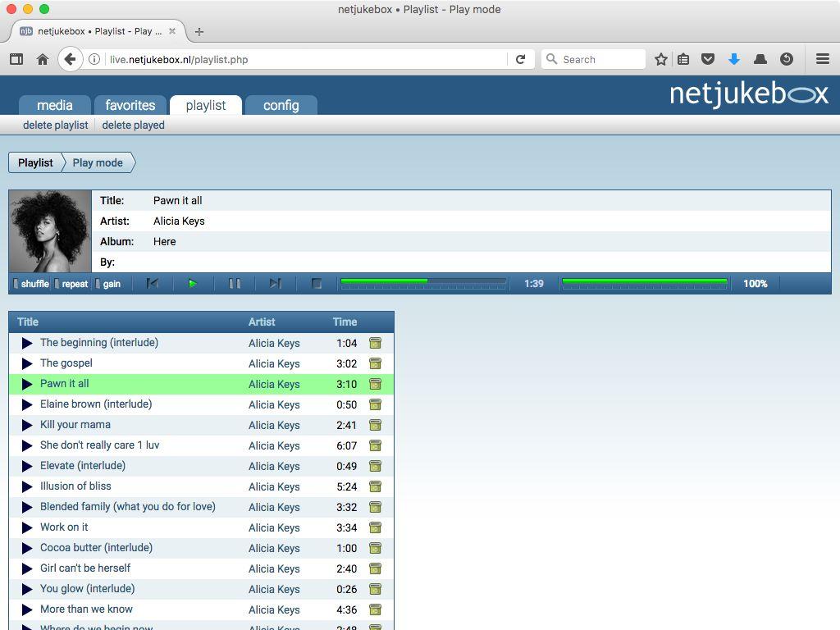Remove The beginning (interlude) using its trash icon
840x630 pixels.
[376, 343]
